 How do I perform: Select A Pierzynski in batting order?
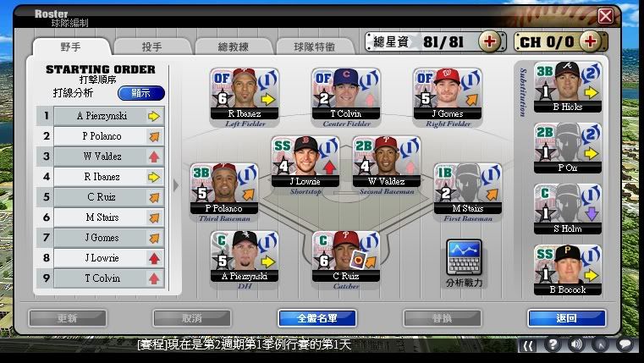pos(101,116)
